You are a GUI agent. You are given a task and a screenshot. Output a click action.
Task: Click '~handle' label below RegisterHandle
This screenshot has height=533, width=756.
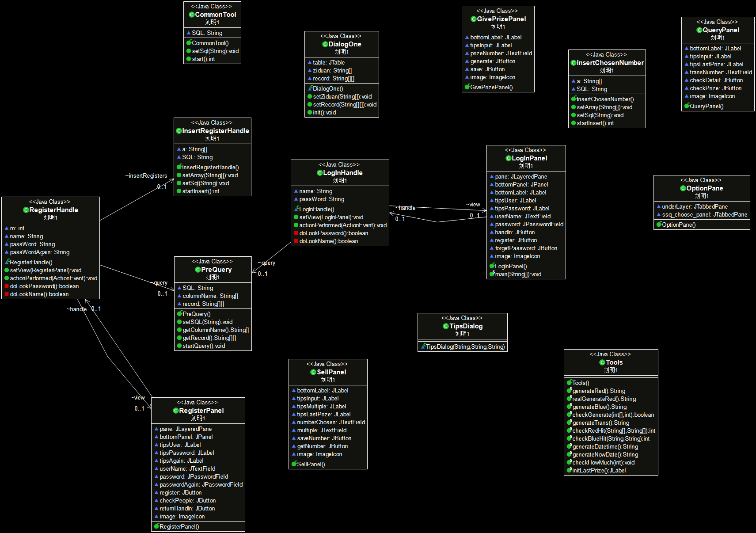(76, 309)
